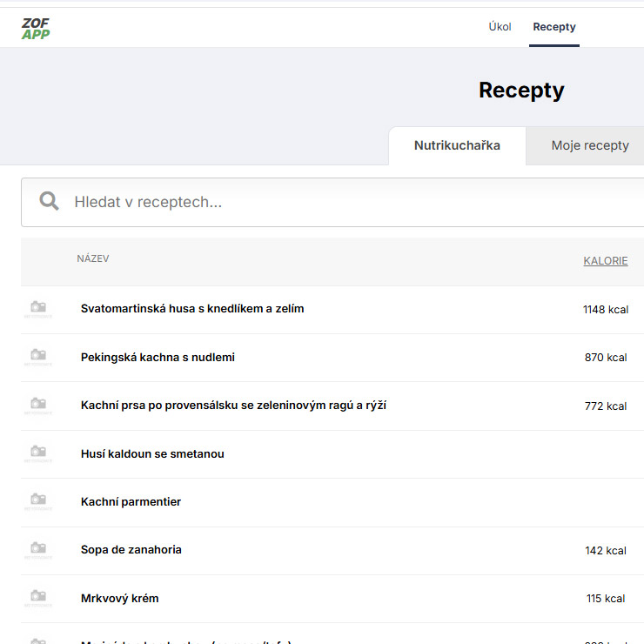Click Mrkvový krém placeholder image icon
Viewport: 644px width, 644px height.
pos(38,598)
